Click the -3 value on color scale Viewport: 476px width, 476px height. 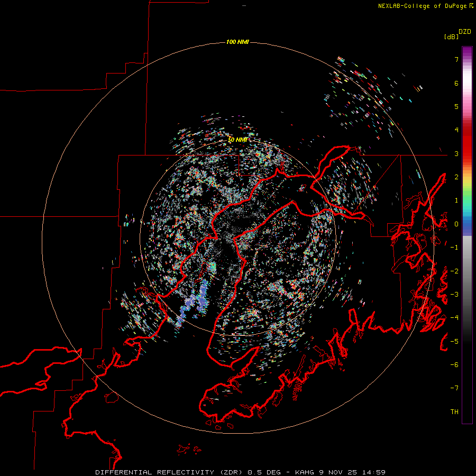click(x=454, y=294)
